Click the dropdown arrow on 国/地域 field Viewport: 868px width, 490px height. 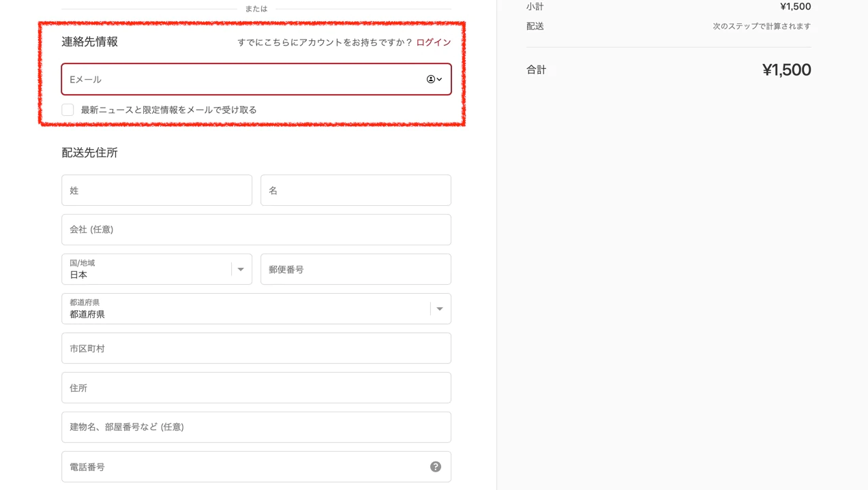coord(241,269)
